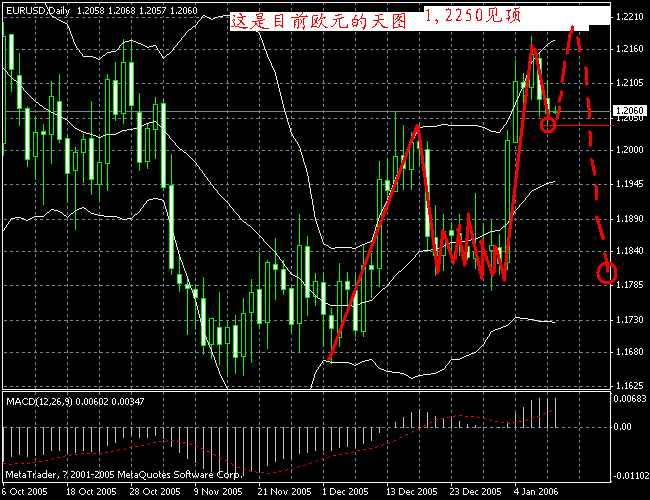Select the 6 Oct 2005 date marker
The width and height of the screenshot is (650, 500).
[x=28, y=492]
